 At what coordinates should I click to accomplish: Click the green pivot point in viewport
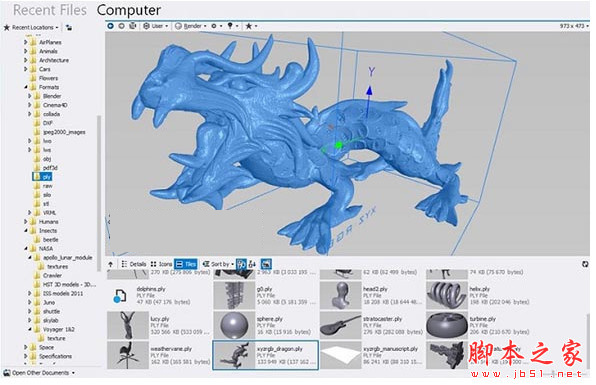(x=338, y=145)
